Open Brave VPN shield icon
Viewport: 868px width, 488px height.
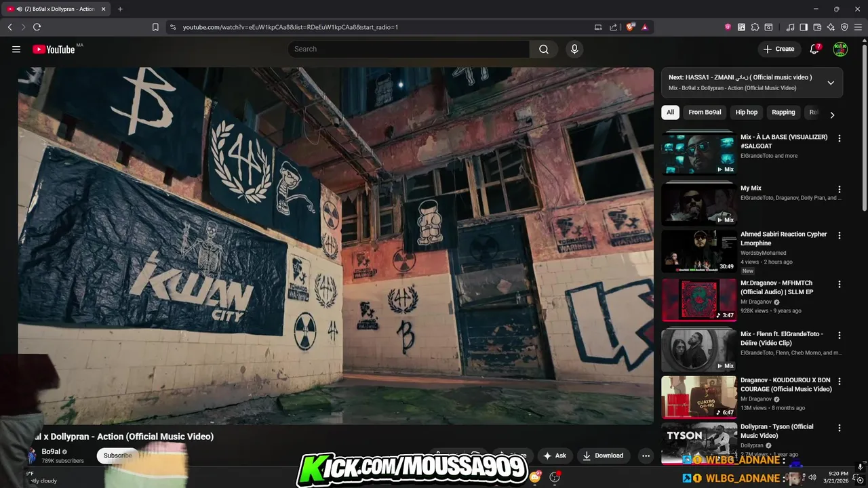coord(844,27)
